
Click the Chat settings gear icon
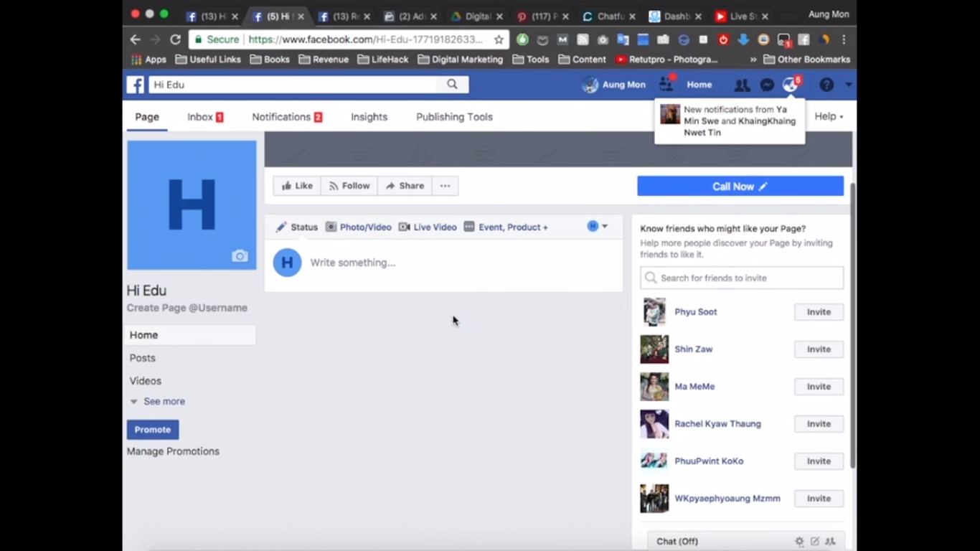799,542
